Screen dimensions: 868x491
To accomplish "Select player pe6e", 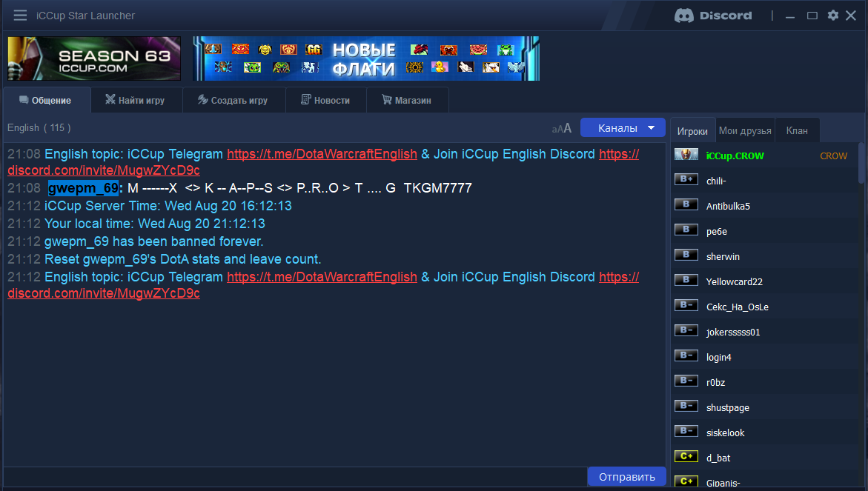I will [766, 231].
